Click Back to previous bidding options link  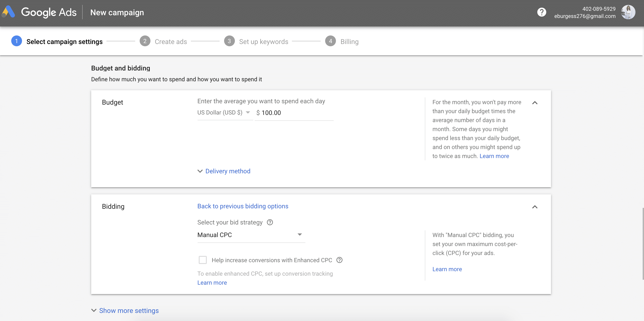tap(243, 206)
